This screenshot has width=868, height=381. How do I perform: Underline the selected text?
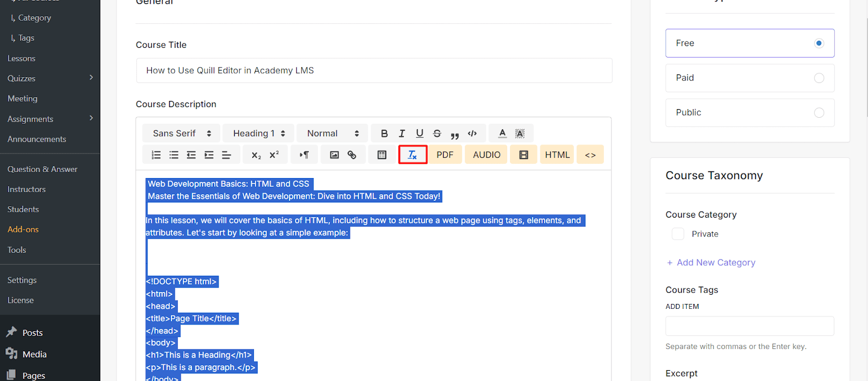419,134
